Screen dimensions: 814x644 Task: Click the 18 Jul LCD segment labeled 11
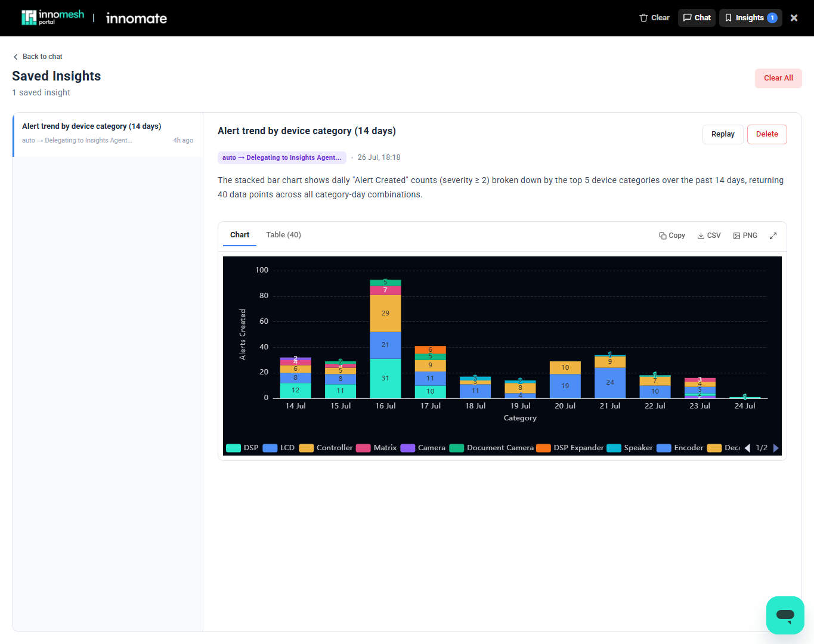pos(475,391)
